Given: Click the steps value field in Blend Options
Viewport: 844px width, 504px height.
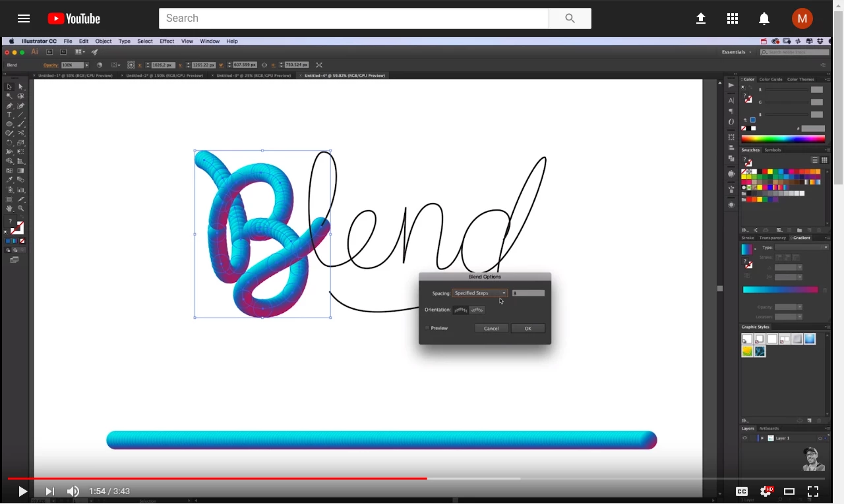Looking at the screenshot, I should [x=528, y=293].
